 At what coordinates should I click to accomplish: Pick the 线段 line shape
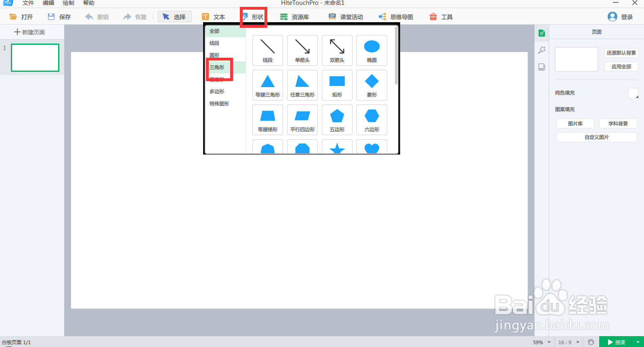[x=268, y=50]
